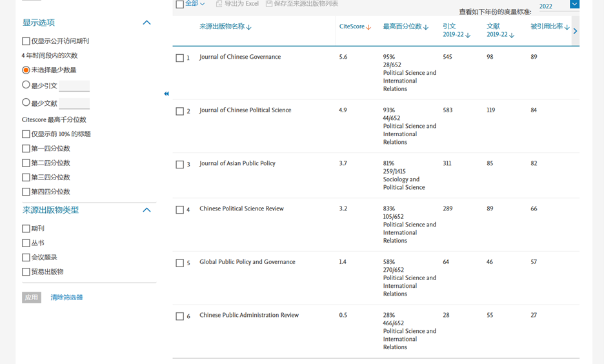Click 保存至来源出版物列表 button
604x364 pixels.
(302, 3)
